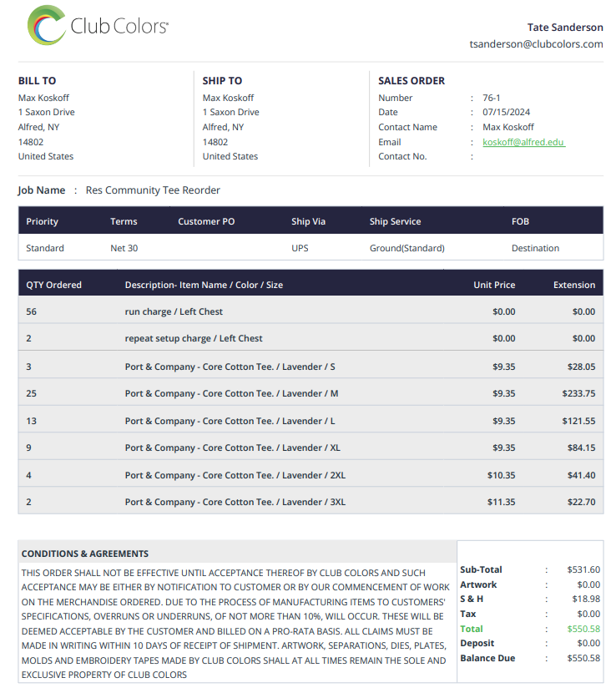This screenshot has width=616, height=698.
Task: Select the tsanderson@clubcolors.com address
Action: click(x=536, y=44)
